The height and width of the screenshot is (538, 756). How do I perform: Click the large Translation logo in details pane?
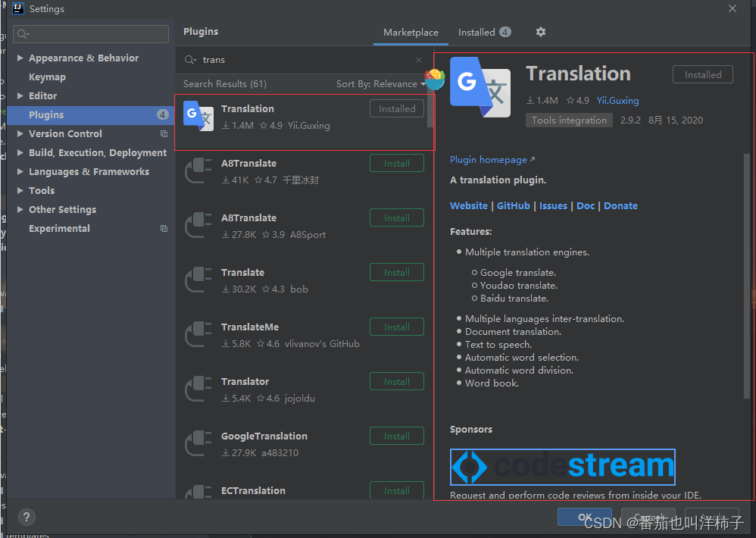point(480,87)
